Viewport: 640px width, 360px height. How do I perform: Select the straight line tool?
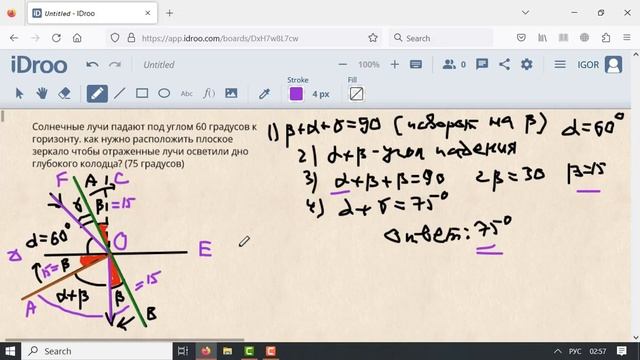point(120,94)
